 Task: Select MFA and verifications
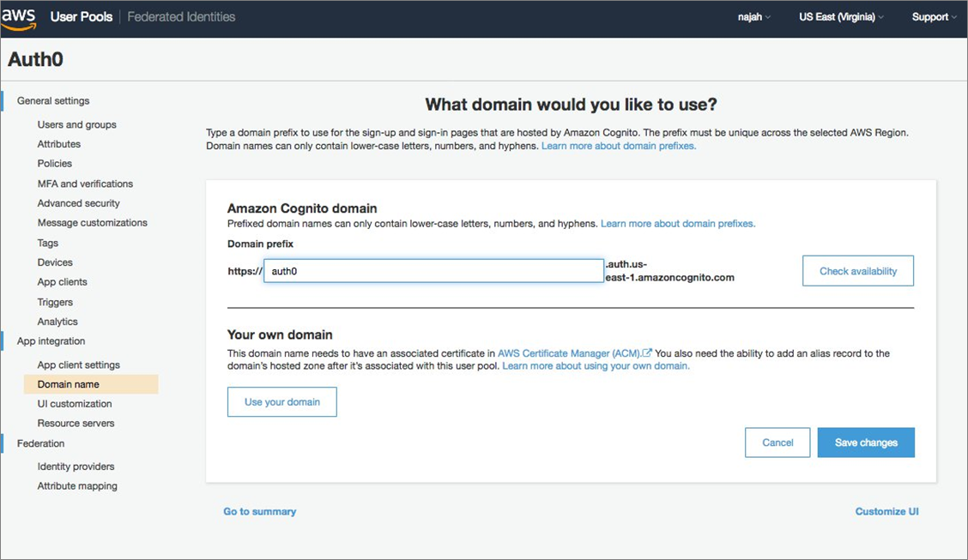point(85,184)
